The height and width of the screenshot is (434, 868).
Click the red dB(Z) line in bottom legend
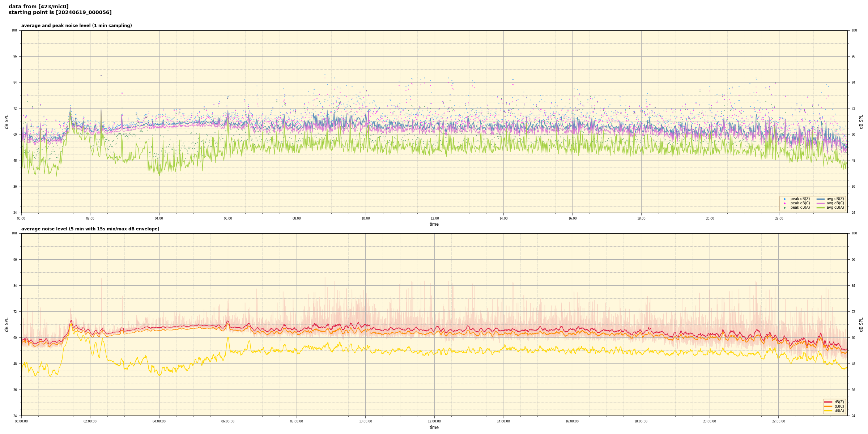pyautogui.click(x=828, y=402)
